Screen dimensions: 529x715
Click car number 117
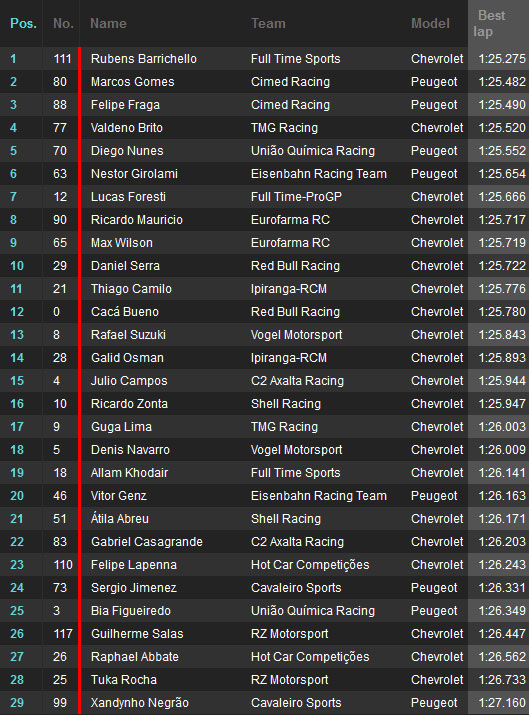click(x=63, y=634)
